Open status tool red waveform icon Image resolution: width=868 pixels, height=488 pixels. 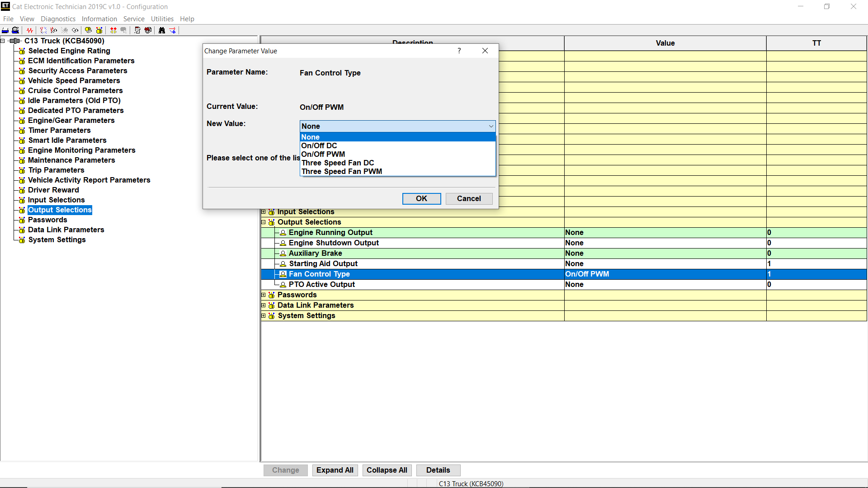pos(30,30)
